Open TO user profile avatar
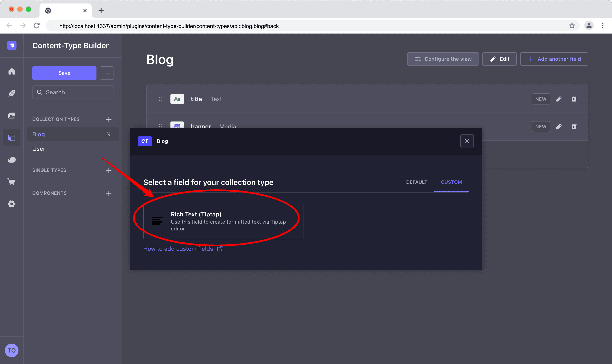Image resolution: width=612 pixels, height=364 pixels. point(12,350)
